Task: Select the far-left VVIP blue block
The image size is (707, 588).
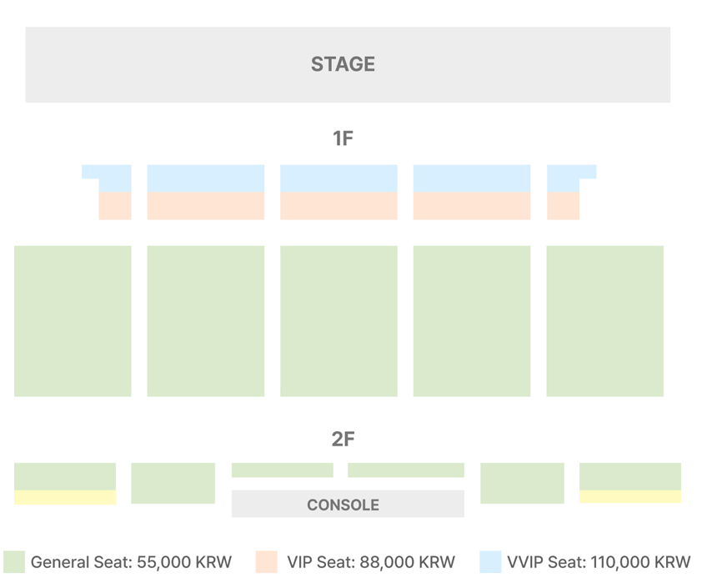Action: tap(114, 178)
